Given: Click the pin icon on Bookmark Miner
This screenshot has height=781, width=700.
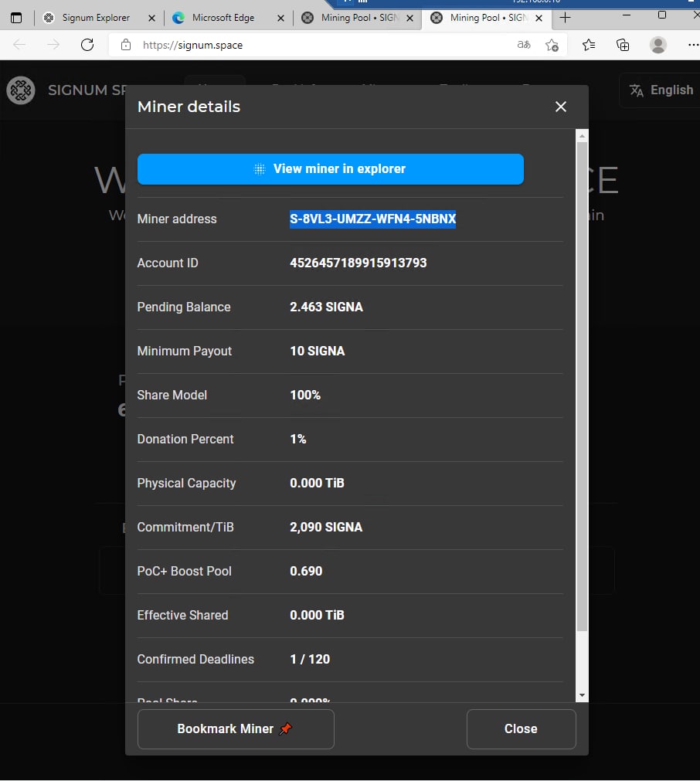Looking at the screenshot, I should (x=285, y=728).
